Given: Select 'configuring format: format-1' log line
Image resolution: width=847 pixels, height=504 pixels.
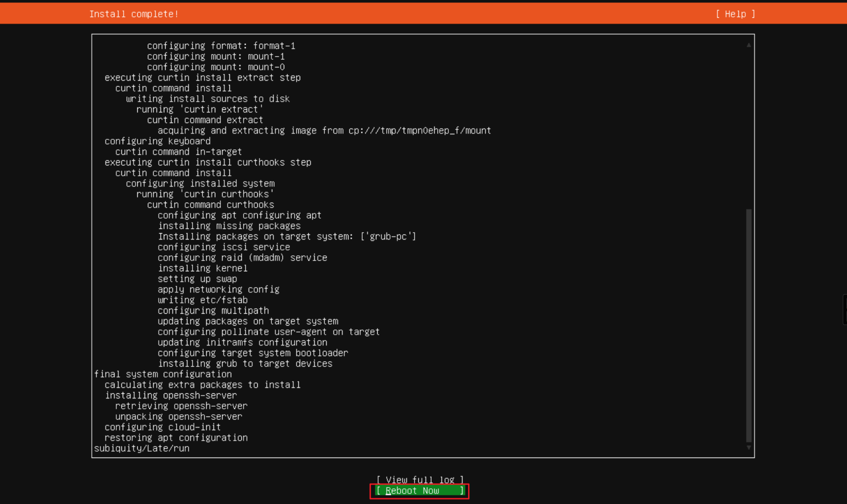Looking at the screenshot, I should 221,46.
